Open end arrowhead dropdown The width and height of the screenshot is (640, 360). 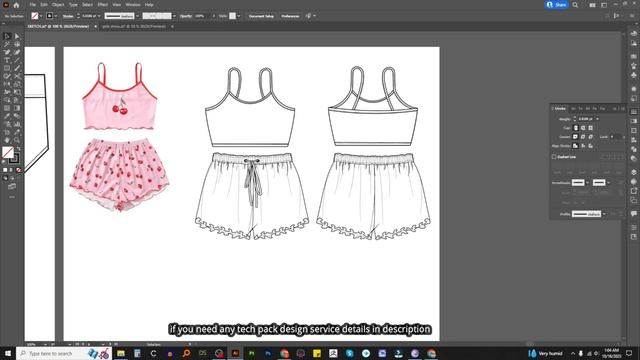(609, 182)
